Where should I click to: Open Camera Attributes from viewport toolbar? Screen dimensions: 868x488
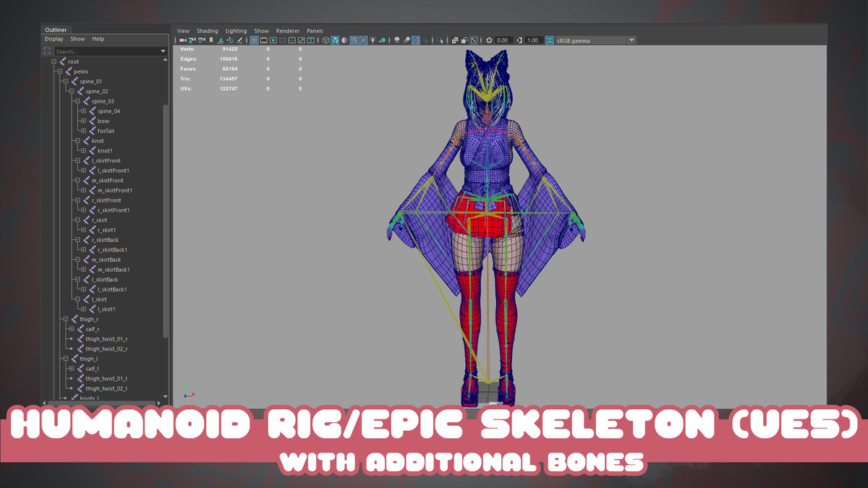(x=201, y=40)
